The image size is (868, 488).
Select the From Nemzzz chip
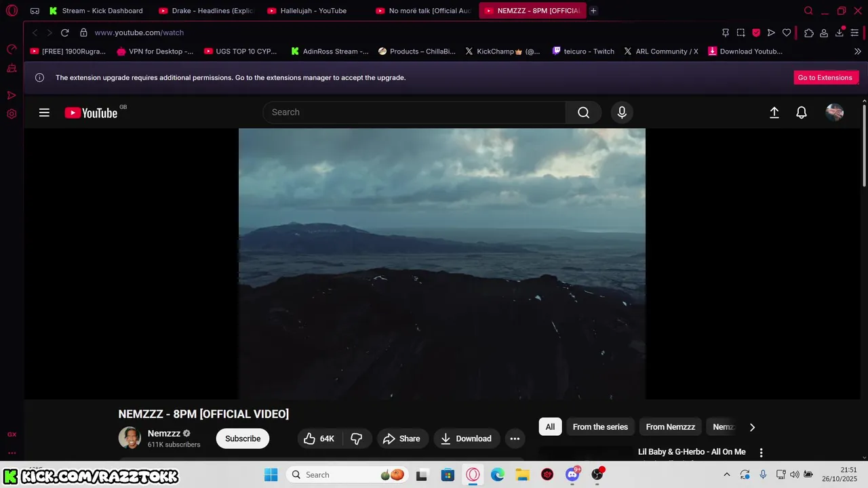tap(670, 427)
